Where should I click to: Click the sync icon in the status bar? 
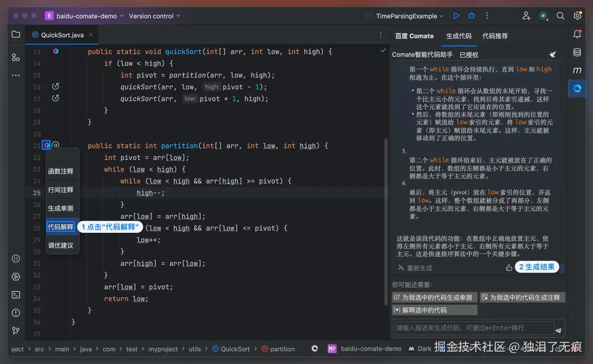[315, 349]
